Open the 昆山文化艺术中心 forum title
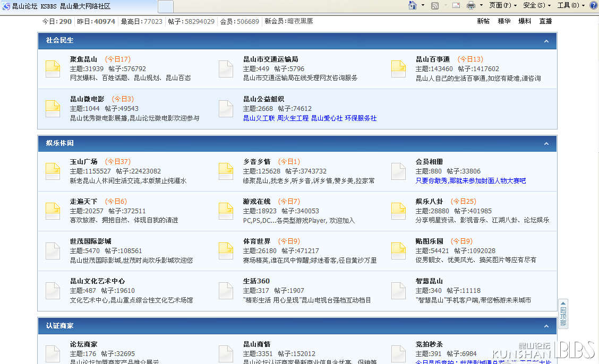Screen dimensions: 599x364 97,281
